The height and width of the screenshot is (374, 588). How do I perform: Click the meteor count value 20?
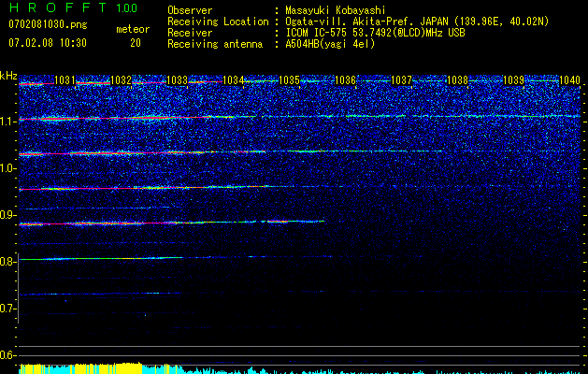click(136, 43)
